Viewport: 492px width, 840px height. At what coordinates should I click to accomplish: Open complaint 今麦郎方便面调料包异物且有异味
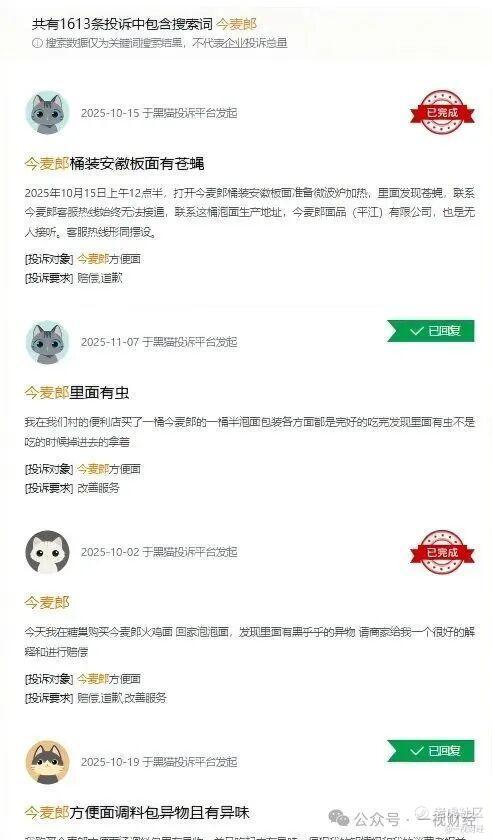click(137, 813)
